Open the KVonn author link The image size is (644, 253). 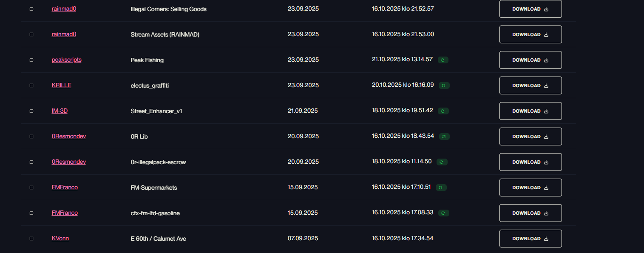tap(60, 238)
